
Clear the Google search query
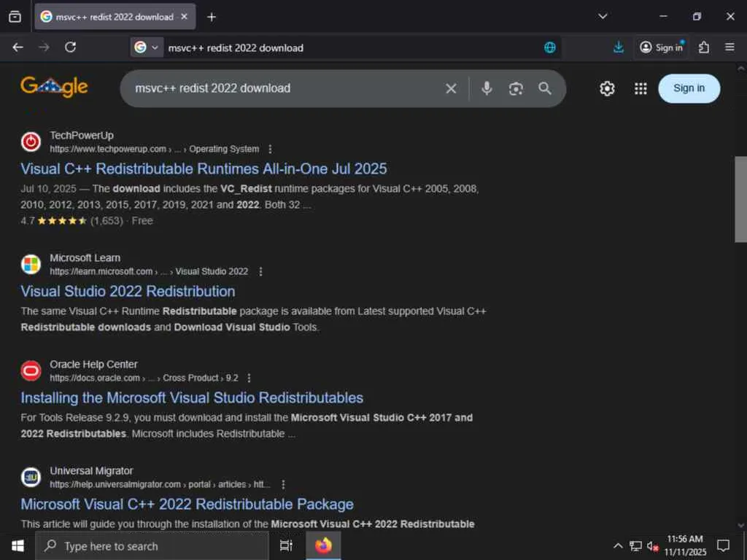tap(451, 88)
